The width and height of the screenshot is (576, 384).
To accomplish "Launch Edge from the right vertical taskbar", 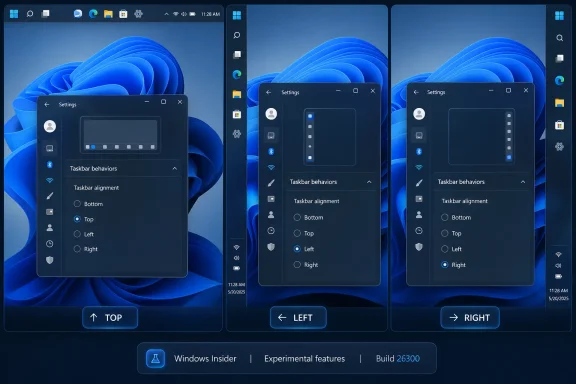I will point(559,80).
